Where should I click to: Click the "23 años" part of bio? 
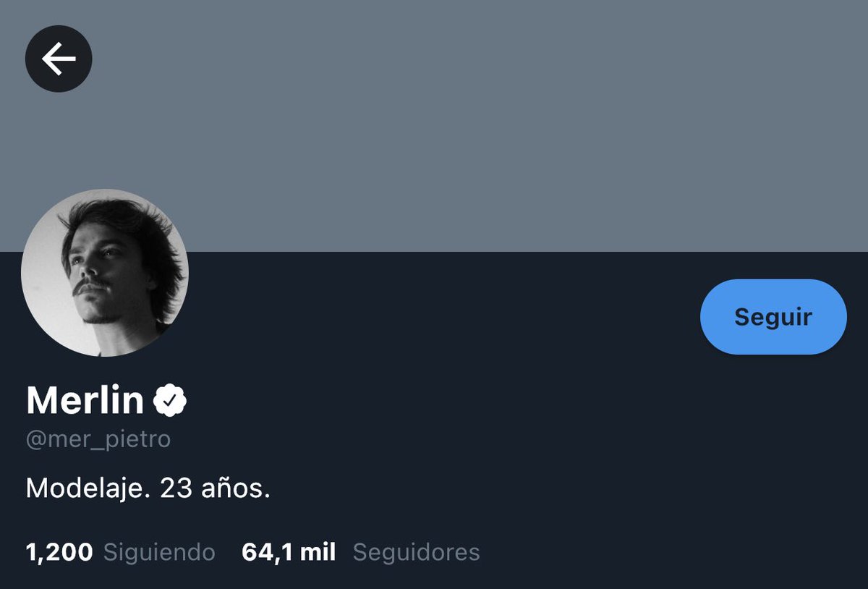tap(216, 489)
